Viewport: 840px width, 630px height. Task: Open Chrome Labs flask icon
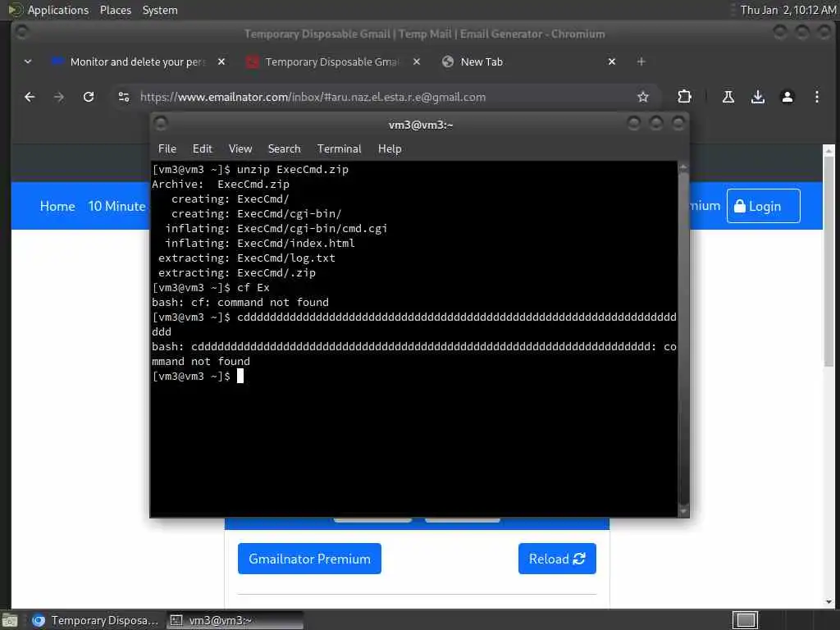(x=728, y=97)
